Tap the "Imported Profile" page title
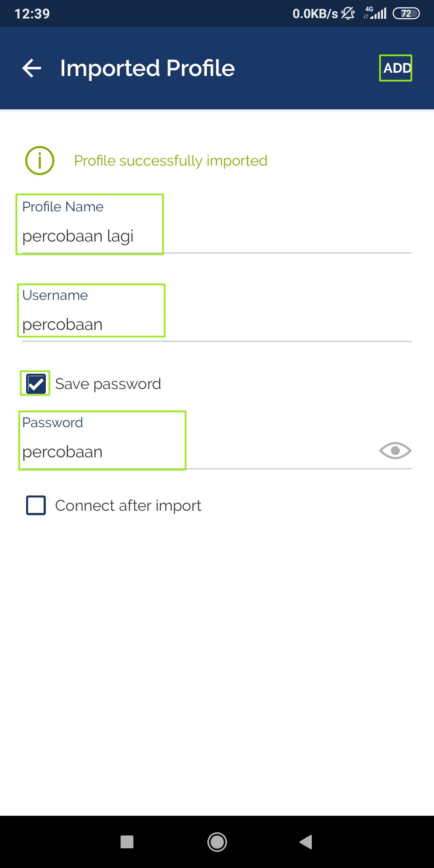This screenshot has width=434, height=868. (x=147, y=68)
